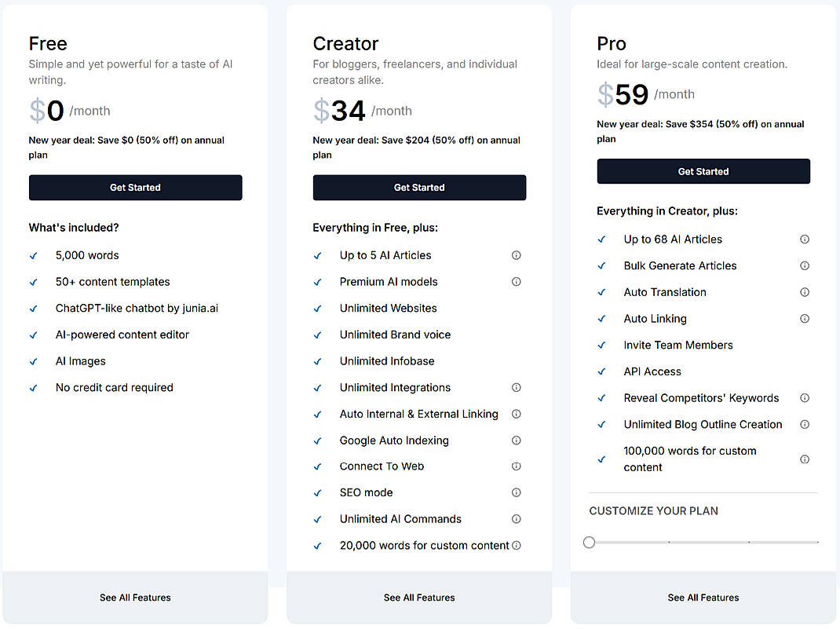Open info tooltip for Up to 5 AI Articles
Screen dimensions: 840x629
(x=516, y=255)
